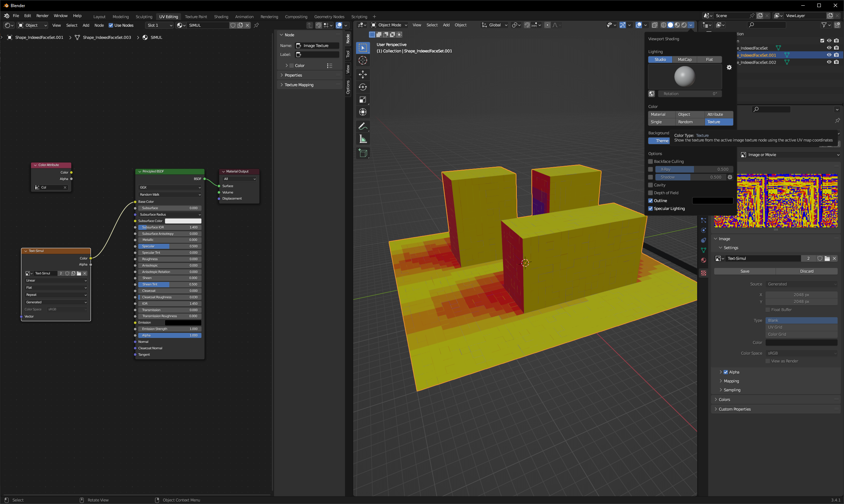Enable Depth of Field option
844x504 pixels.
(650, 193)
